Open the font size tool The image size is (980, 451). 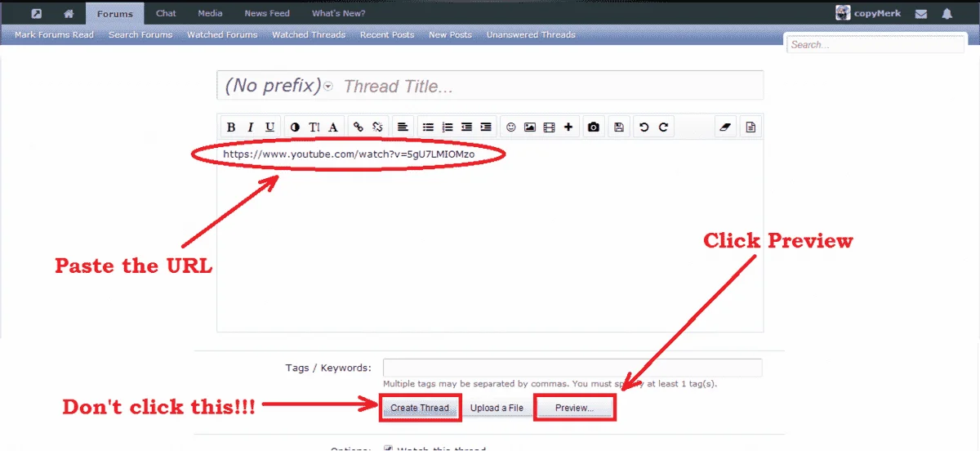[314, 127]
